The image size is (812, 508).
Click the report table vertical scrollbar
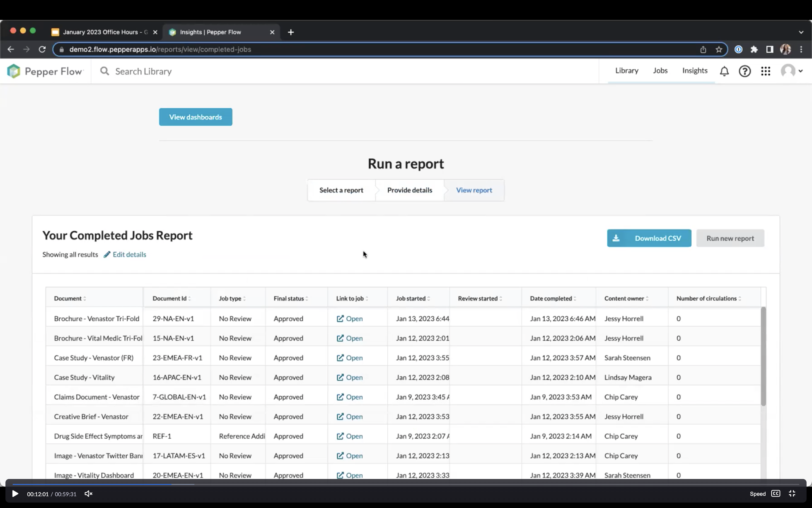(x=763, y=356)
